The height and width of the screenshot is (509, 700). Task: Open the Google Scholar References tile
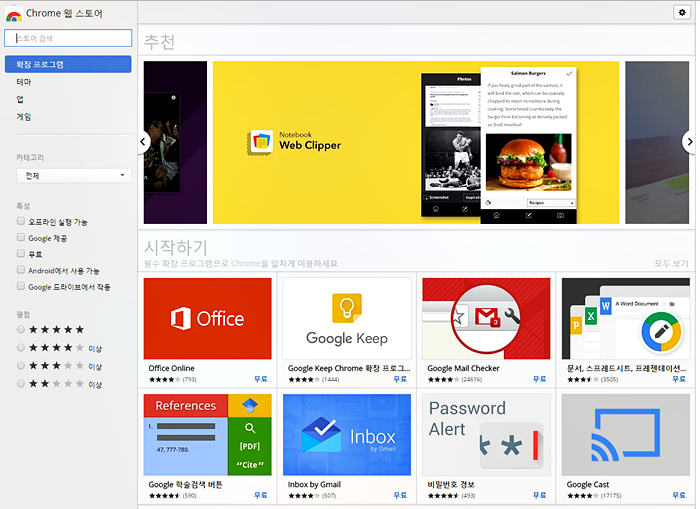coord(208,434)
